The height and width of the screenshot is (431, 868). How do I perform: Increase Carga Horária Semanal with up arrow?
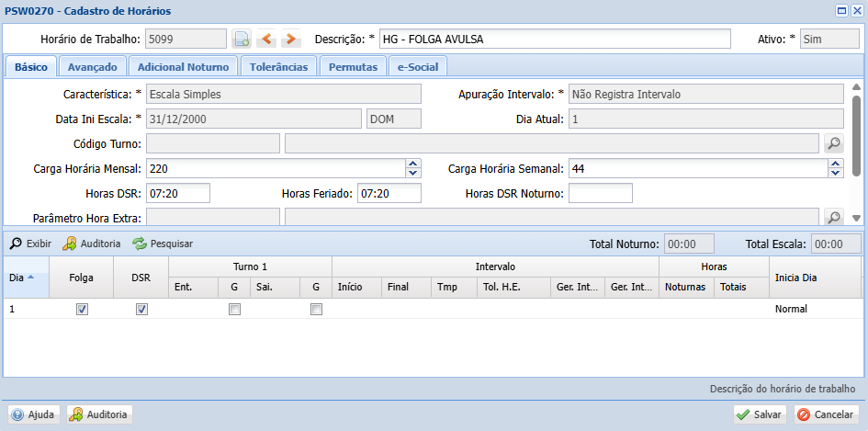tap(835, 164)
